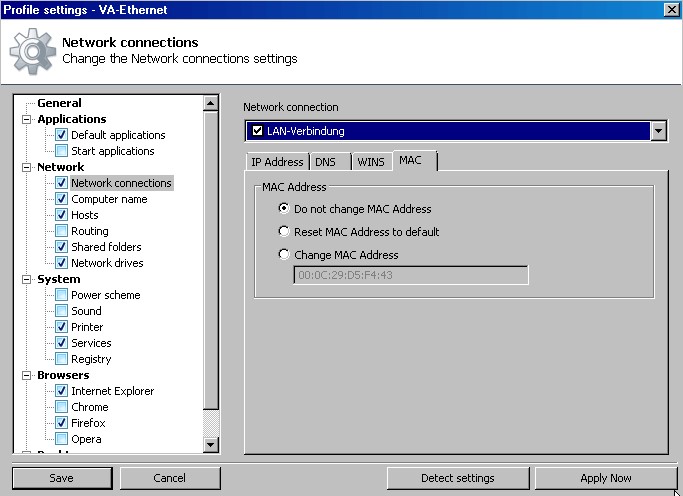Image resolution: width=683 pixels, height=496 pixels.
Task: Uncheck the Shared folders checkbox
Action: point(61,247)
